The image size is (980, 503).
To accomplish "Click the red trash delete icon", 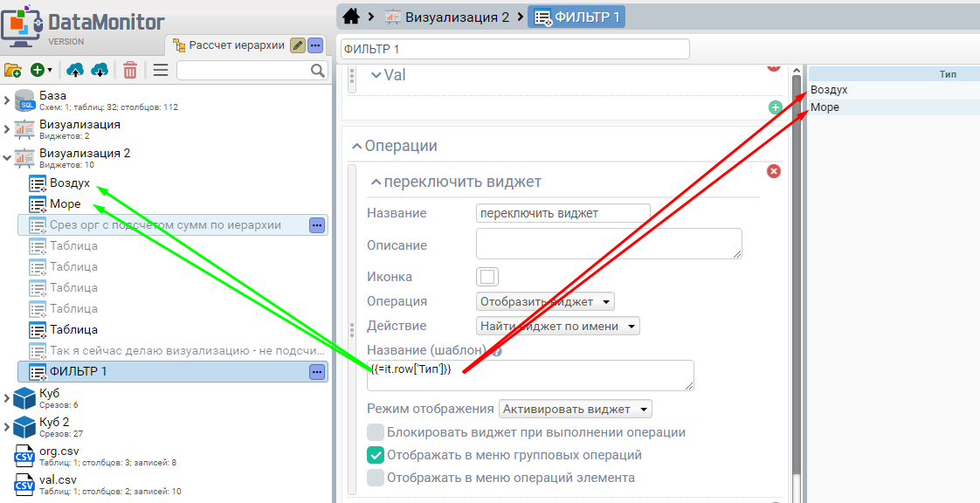I will pos(130,70).
